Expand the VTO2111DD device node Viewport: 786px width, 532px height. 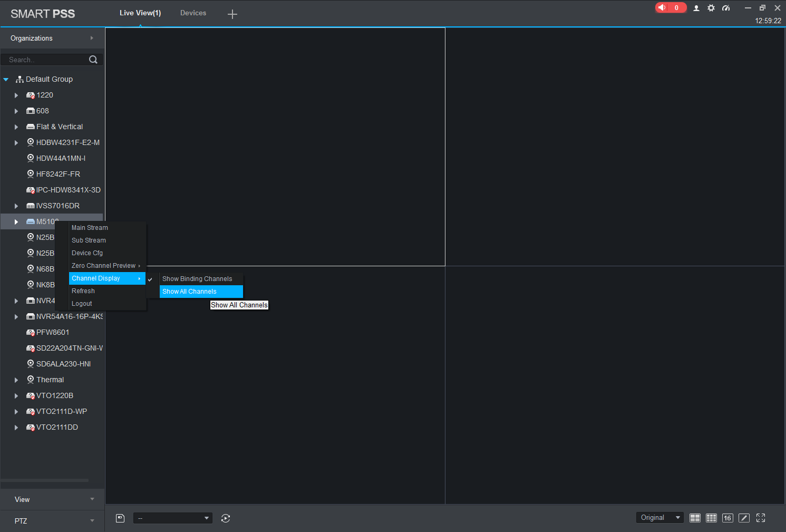[16, 428]
